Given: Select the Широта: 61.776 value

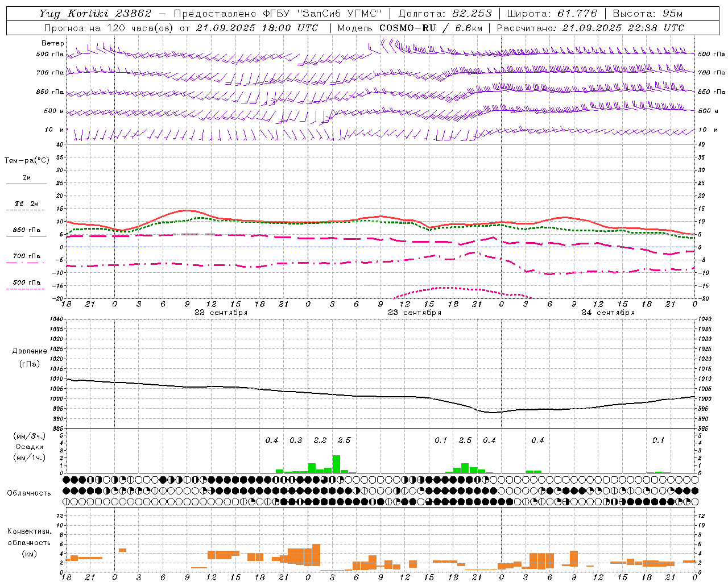Looking at the screenshot, I should pyautogui.click(x=552, y=14).
